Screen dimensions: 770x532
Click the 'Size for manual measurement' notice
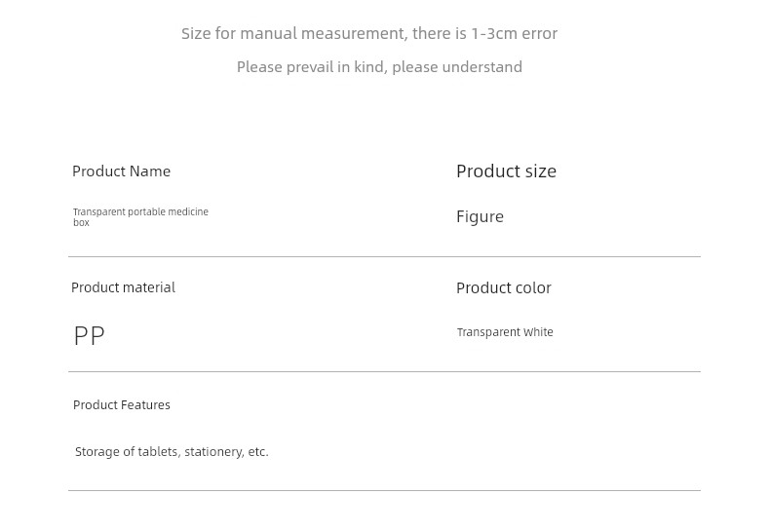369,34
